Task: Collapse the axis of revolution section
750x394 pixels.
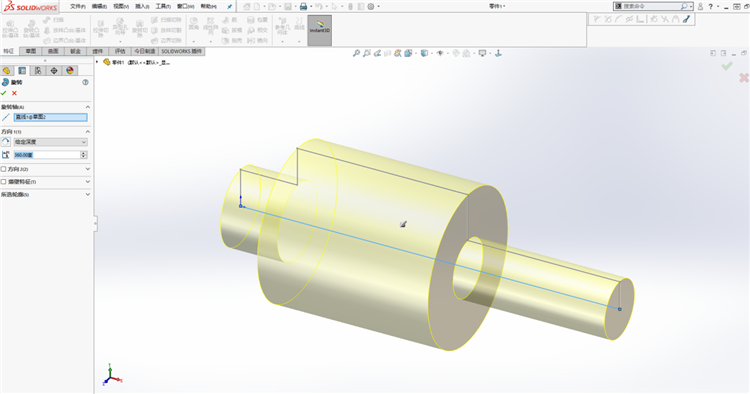Action: click(x=88, y=107)
